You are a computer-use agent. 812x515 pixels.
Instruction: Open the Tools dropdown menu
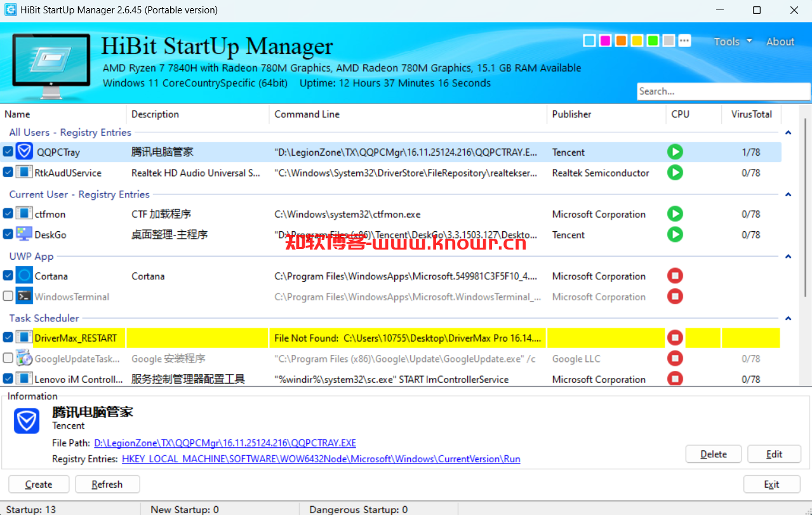coord(733,41)
